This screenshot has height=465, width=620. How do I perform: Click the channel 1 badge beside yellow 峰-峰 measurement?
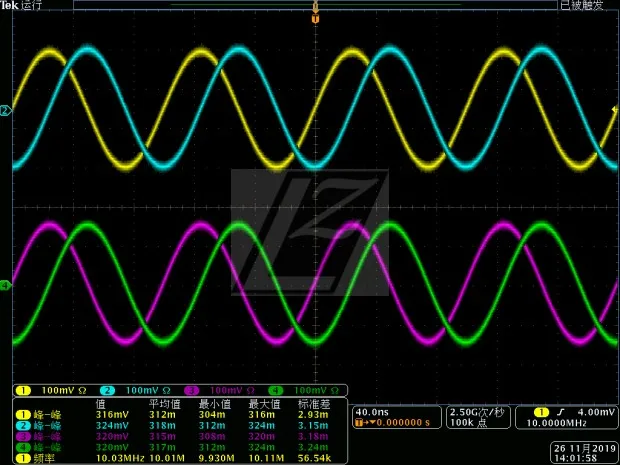pyautogui.click(x=23, y=415)
